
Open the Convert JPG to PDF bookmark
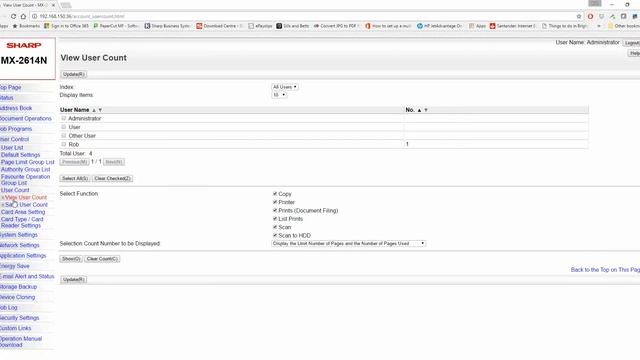tap(336, 26)
